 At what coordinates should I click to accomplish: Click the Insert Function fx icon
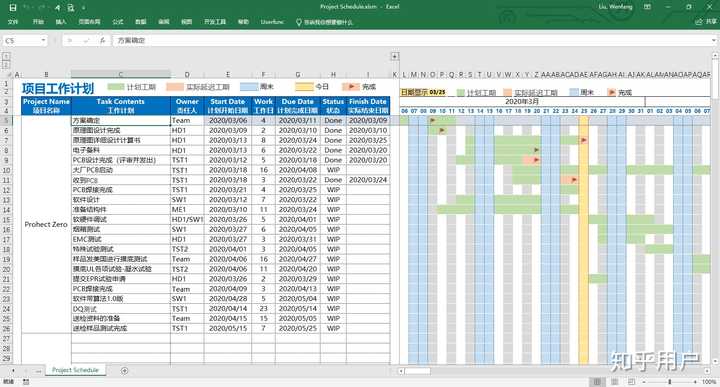(102, 40)
